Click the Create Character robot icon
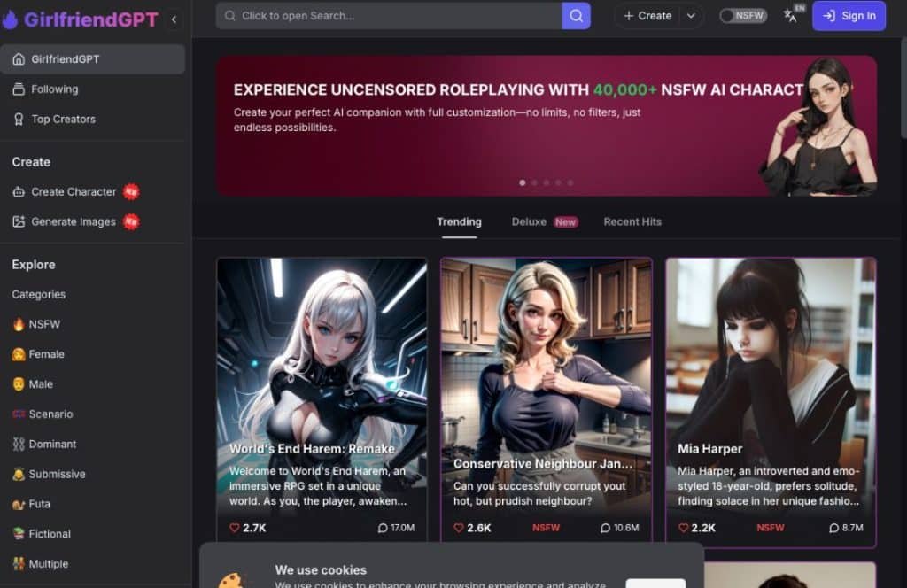907x588 pixels. point(19,192)
